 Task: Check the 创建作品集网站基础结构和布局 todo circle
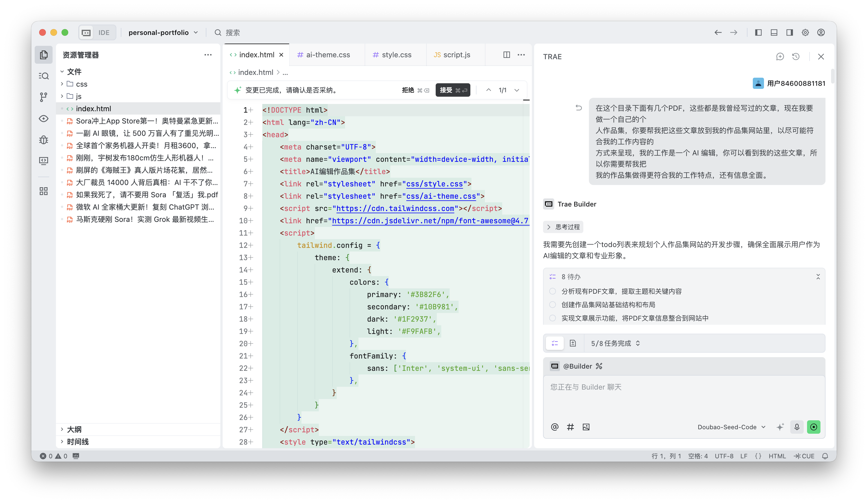(553, 305)
